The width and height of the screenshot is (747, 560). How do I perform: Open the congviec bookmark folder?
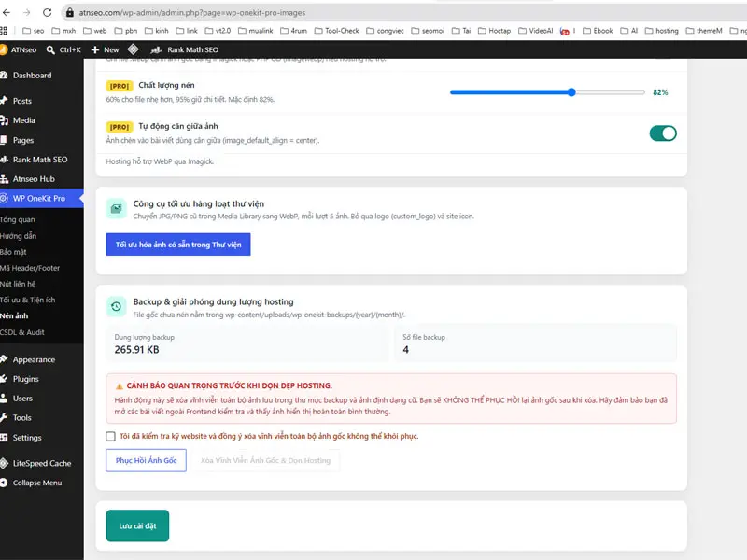pos(385,31)
